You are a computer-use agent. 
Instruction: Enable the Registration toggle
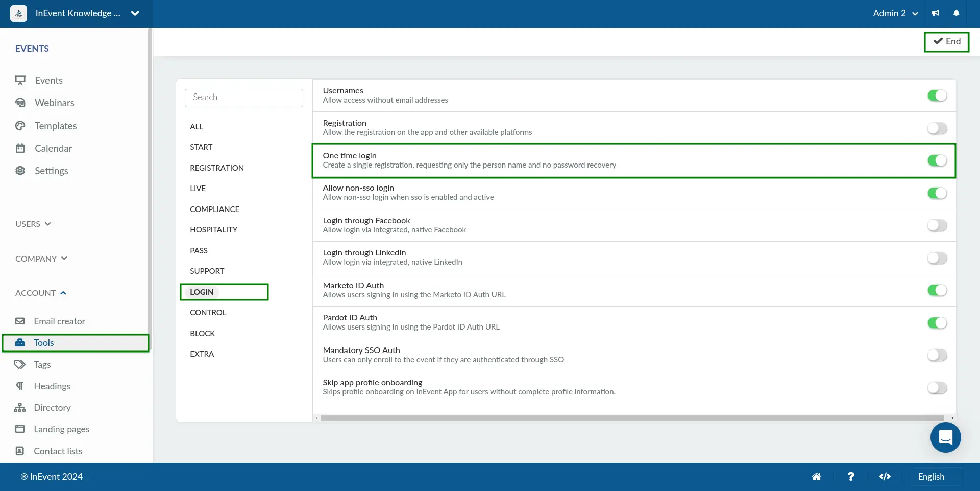[x=937, y=128]
